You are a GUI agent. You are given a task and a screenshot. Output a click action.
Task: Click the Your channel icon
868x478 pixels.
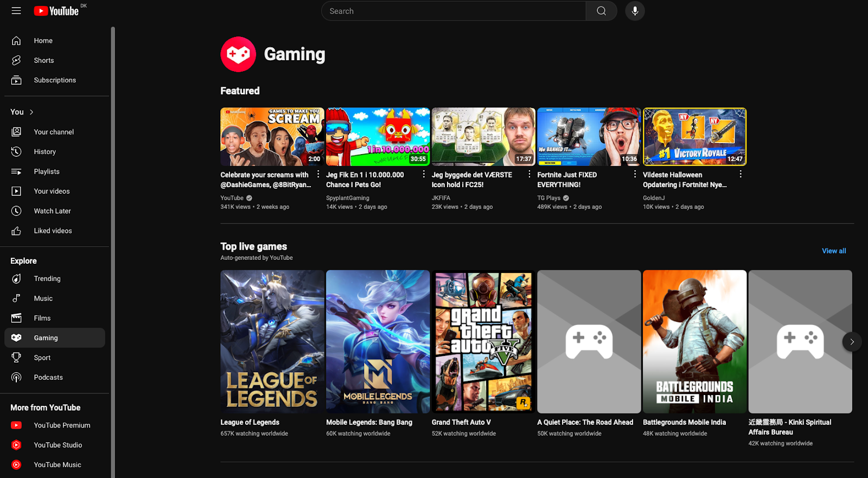click(16, 132)
